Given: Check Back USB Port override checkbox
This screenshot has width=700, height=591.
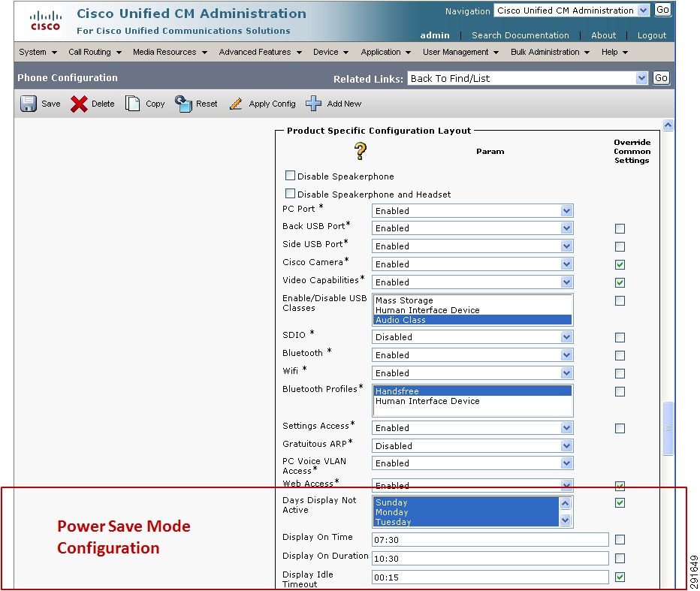Looking at the screenshot, I should [x=620, y=228].
